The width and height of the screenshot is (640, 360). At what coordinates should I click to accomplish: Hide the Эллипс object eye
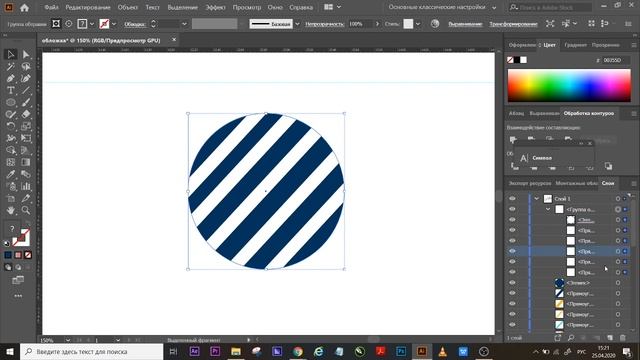click(512, 282)
